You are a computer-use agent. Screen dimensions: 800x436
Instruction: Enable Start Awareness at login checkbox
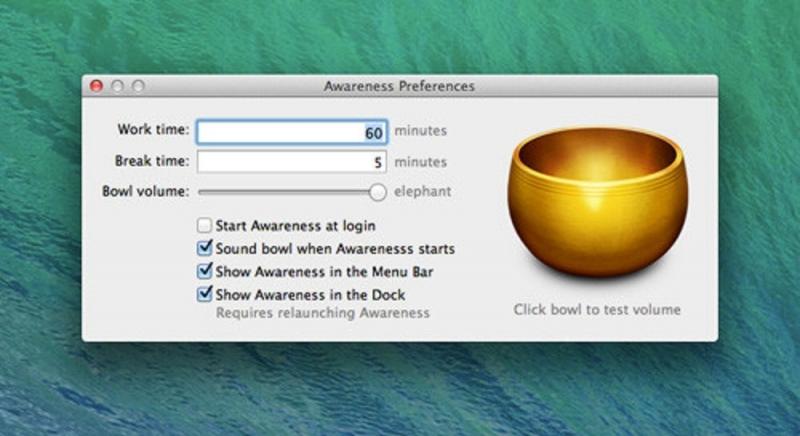(x=204, y=225)
